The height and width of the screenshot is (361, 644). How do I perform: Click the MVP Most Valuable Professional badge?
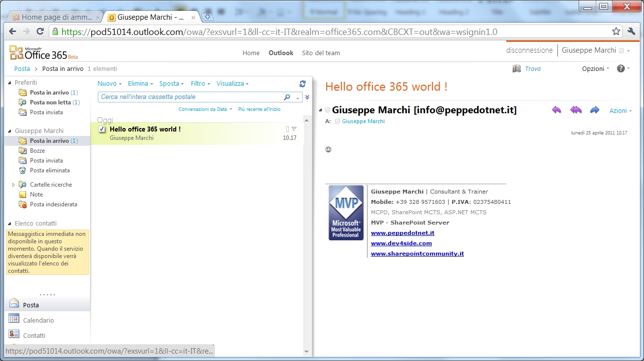pos(346,213)
